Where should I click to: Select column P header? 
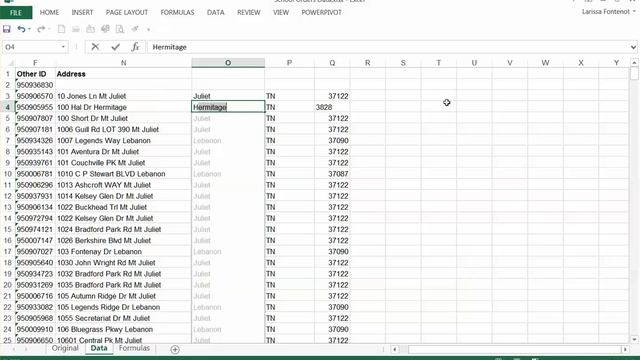pyautogui.click(x=289, y=63)
